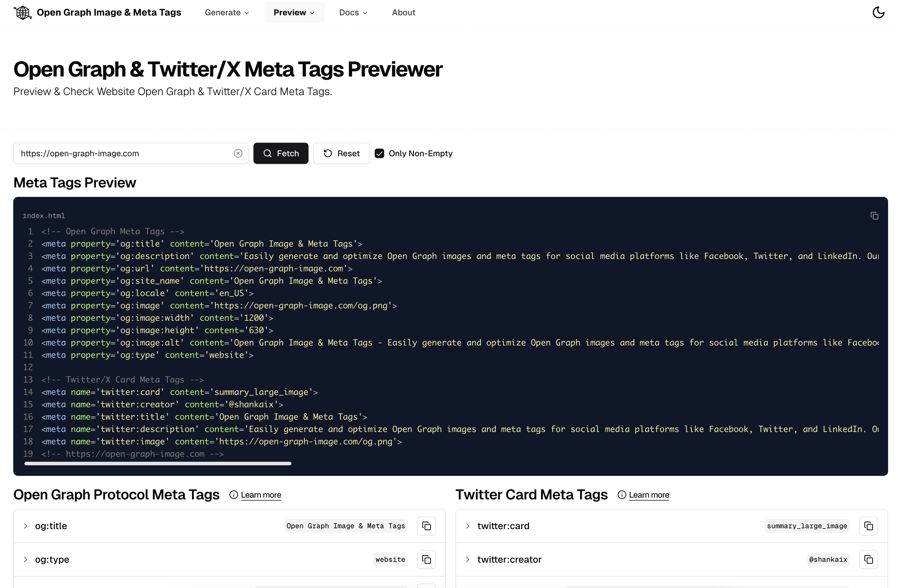899x588 pixels.
Task: Copy the og:type value
Action: click(x=426, y=559)
